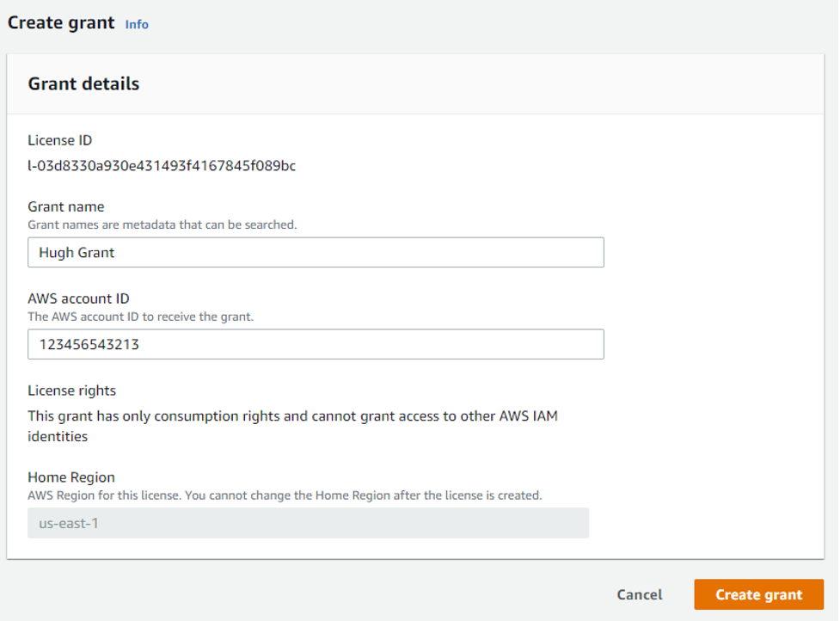This screenshot has height=621, width=840.
Task: Click the License ID label
Action: pos(59,140)
